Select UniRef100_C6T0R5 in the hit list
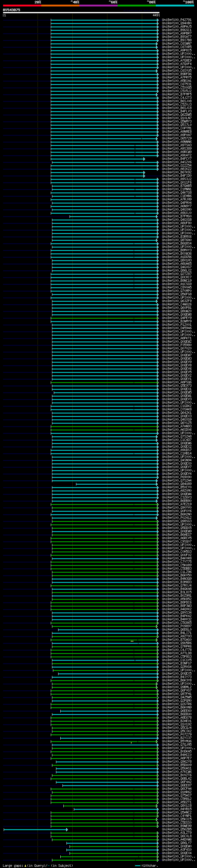 (x=176, y=47)
